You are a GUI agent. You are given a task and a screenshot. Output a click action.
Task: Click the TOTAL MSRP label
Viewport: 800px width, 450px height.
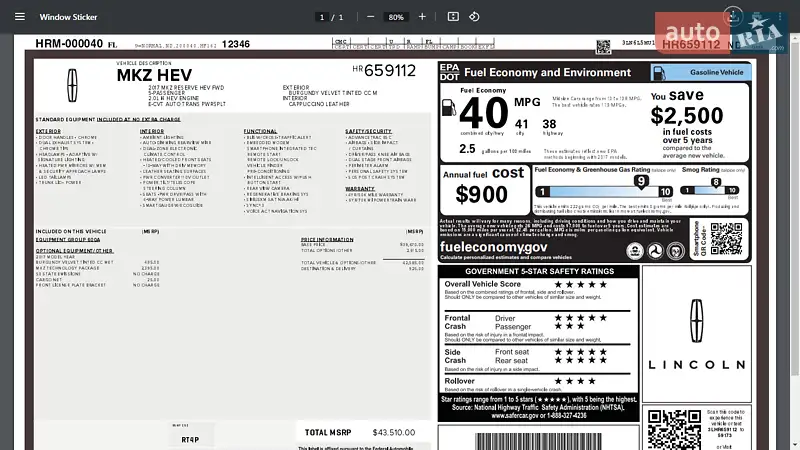[x=328, y=432]
